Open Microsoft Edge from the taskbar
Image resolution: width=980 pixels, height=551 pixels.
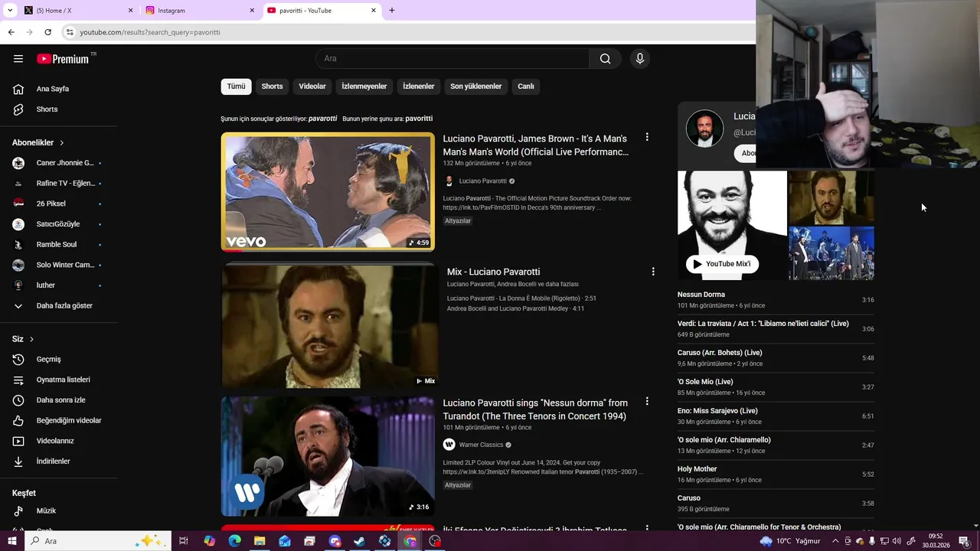click(234, 541)
